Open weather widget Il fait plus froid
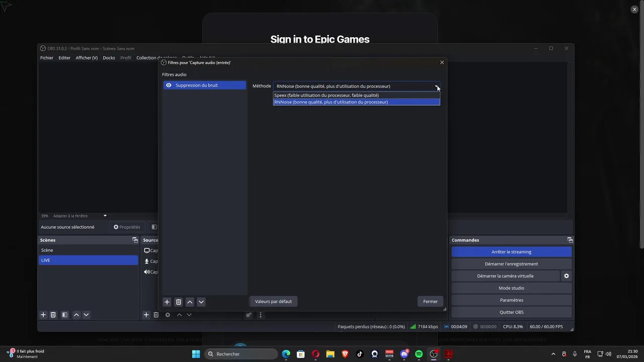Screen dimensions: 644x362 [26, 354]
